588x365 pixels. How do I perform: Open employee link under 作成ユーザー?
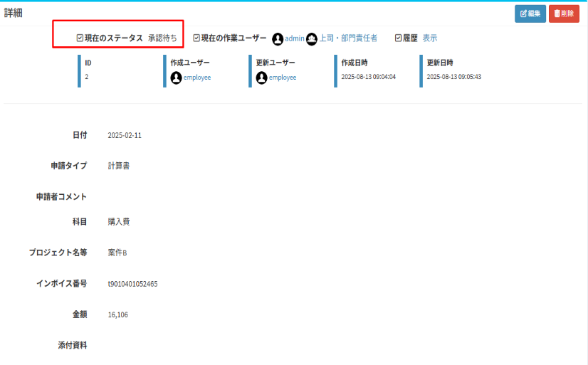(197, 78)
